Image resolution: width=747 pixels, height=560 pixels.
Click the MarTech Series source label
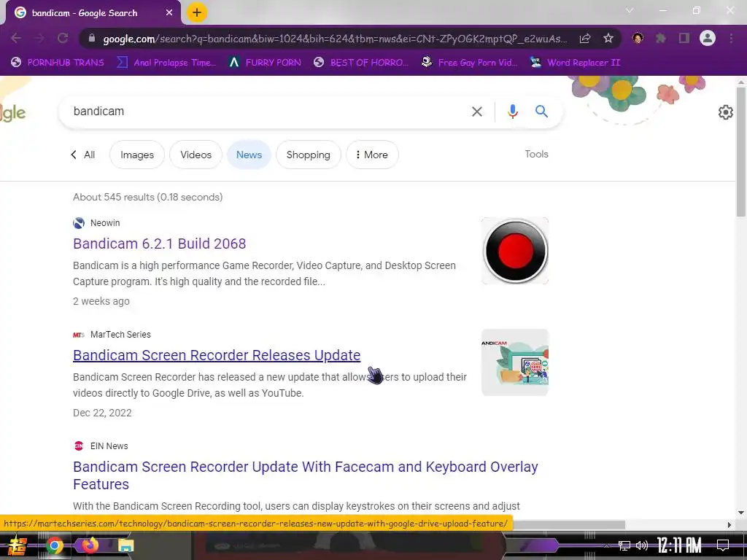tap(120, 335)
